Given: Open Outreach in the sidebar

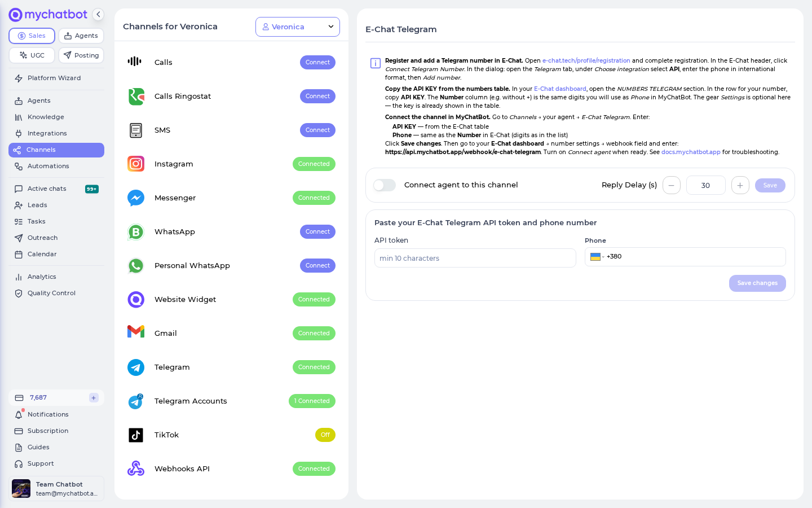Looking at the screenshot, I should click(56, 238).
